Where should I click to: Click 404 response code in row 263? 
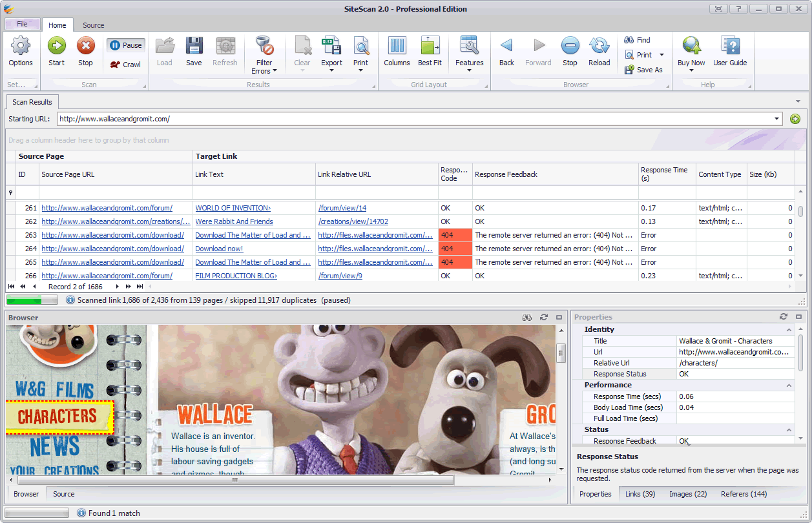[455, 235]
